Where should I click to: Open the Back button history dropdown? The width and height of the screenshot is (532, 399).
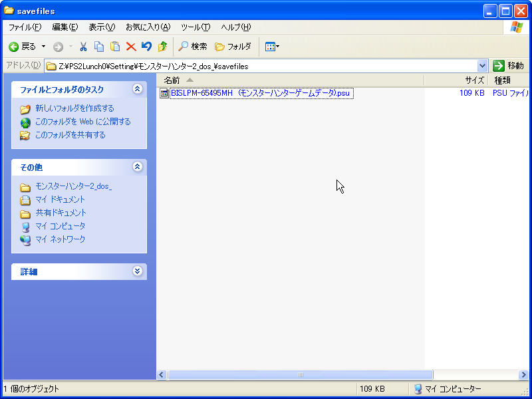[43, 47]
